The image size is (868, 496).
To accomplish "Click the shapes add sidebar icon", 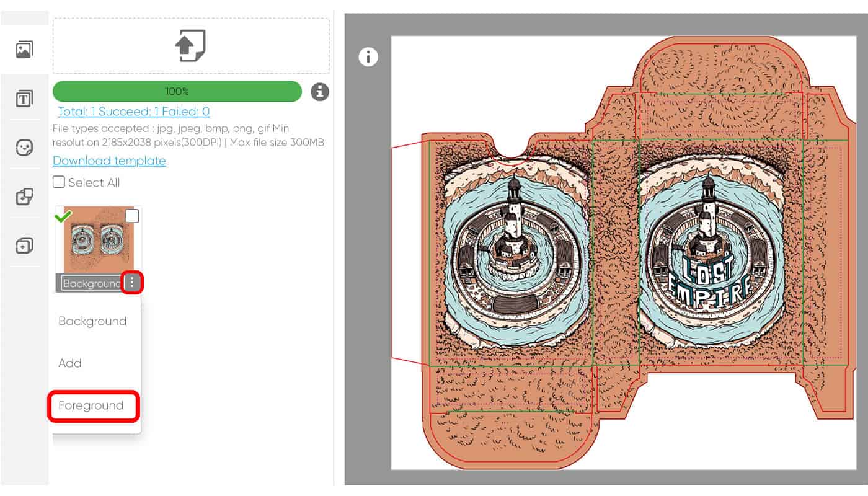I will [24, 197].
